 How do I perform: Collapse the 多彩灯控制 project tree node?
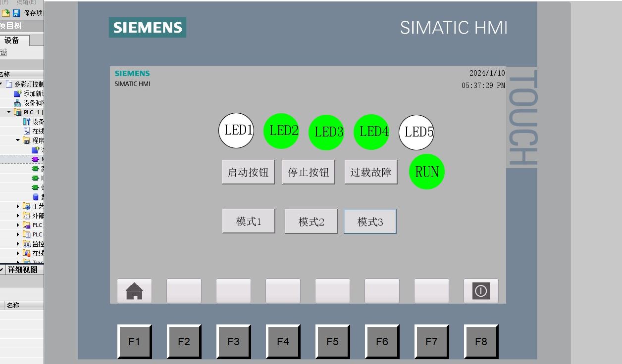tap(1, 84)
